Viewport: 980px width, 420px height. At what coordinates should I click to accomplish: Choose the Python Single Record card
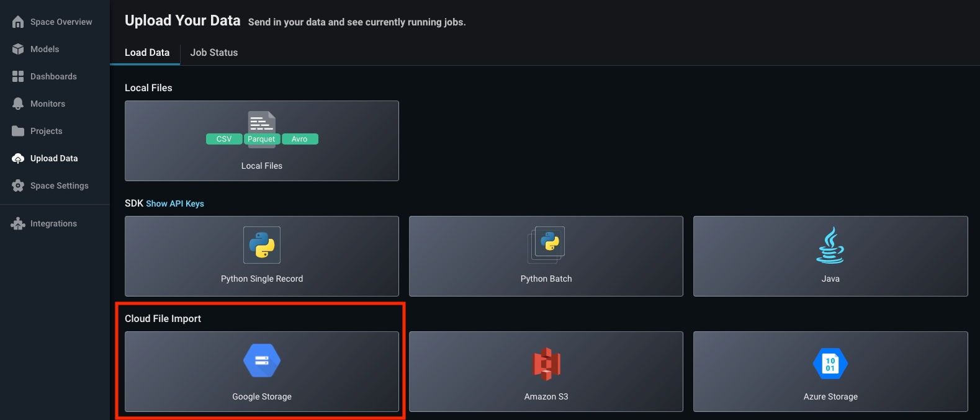coord(262,256)
